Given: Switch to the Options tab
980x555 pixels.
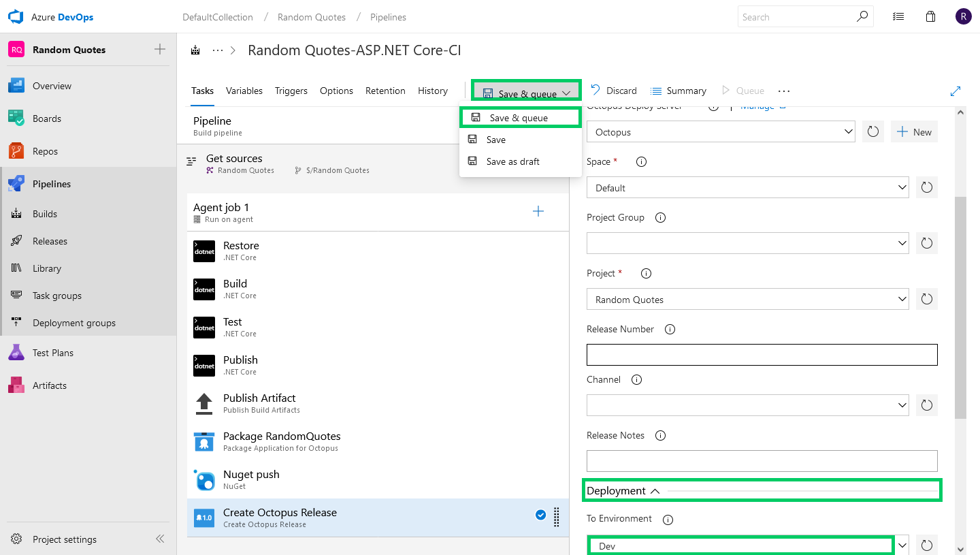Looking at the screenshot, I should [336, 91].
